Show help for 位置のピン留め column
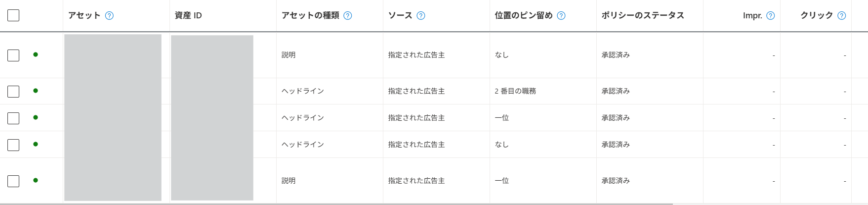 click(561, 16)
